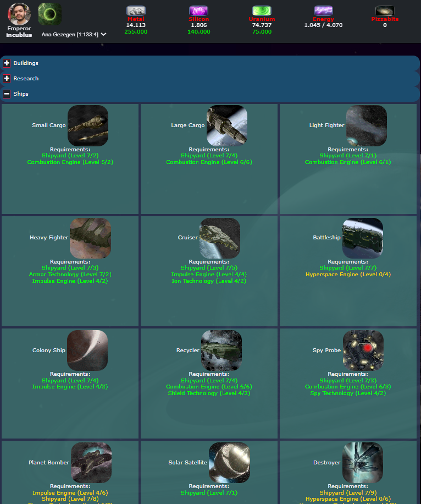Image resolution: width=421 pixels, height=504 pixels.
Task: Click the Planet Bomber name
Action: tap(49, 463)
